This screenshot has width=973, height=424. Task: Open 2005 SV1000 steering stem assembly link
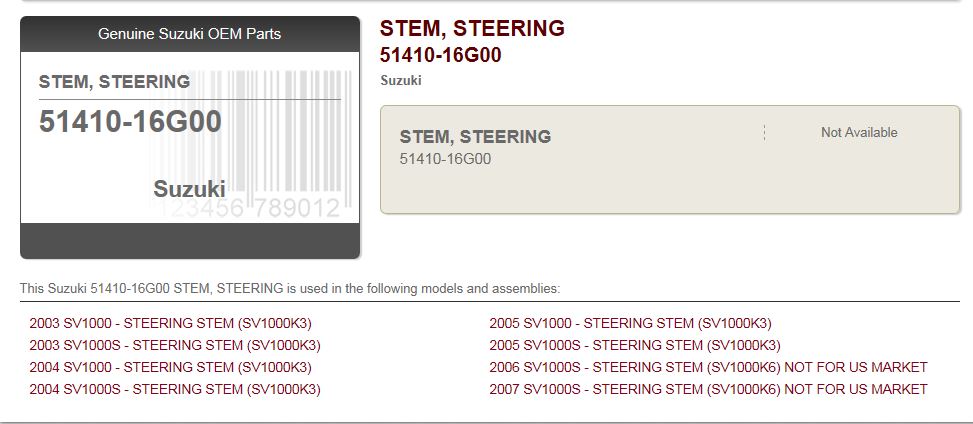[x=630, y=323]
